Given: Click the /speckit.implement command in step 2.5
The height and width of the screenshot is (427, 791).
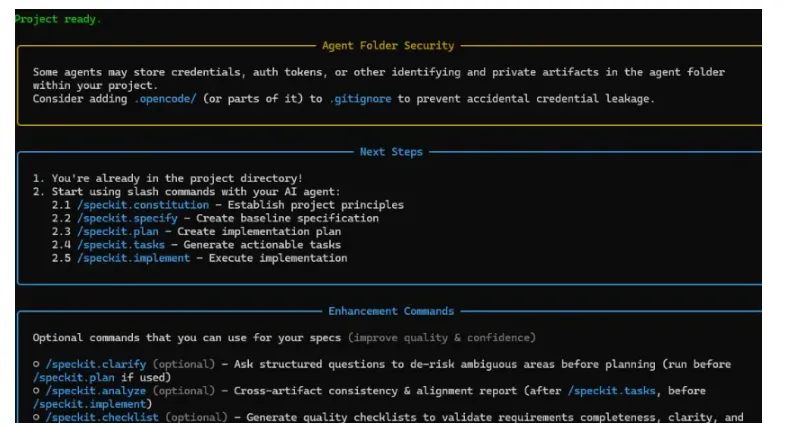Looking at the screenshot, I should point(134,258).
